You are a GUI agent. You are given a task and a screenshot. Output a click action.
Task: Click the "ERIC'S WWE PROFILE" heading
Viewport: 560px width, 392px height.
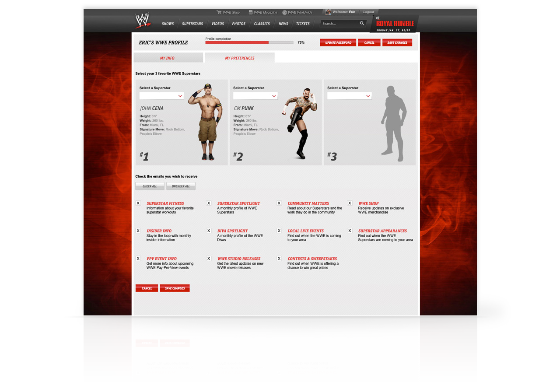point(163,42)
